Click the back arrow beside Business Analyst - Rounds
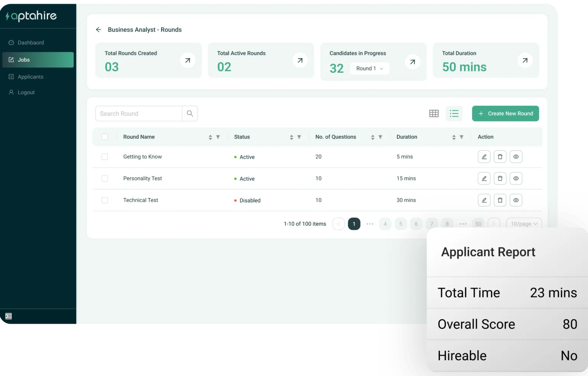Screen dimensions: 588x376 pos(98,30)
